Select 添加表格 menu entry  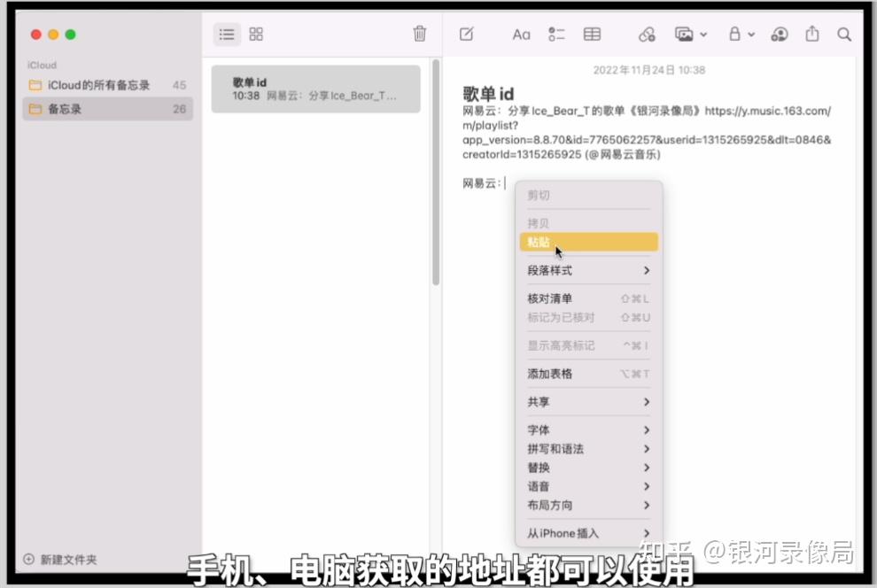[x=588, y=374]
